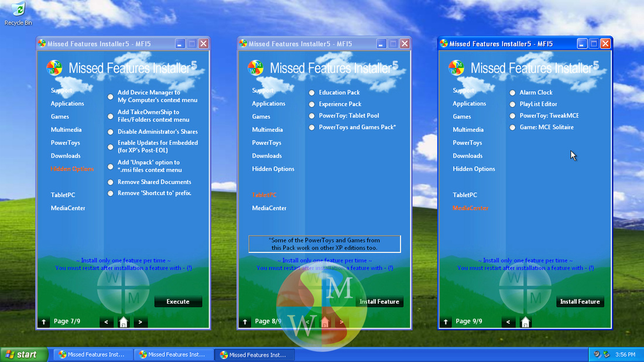Go to previous page in Page 7/9 window
The height and width of the screenshot is (362, 644).
(x=107, y=322)
